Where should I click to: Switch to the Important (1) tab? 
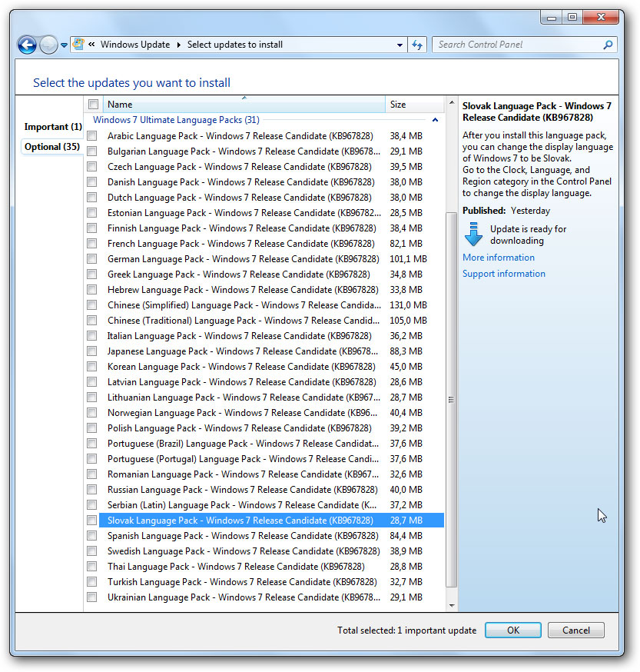[53, 127]
